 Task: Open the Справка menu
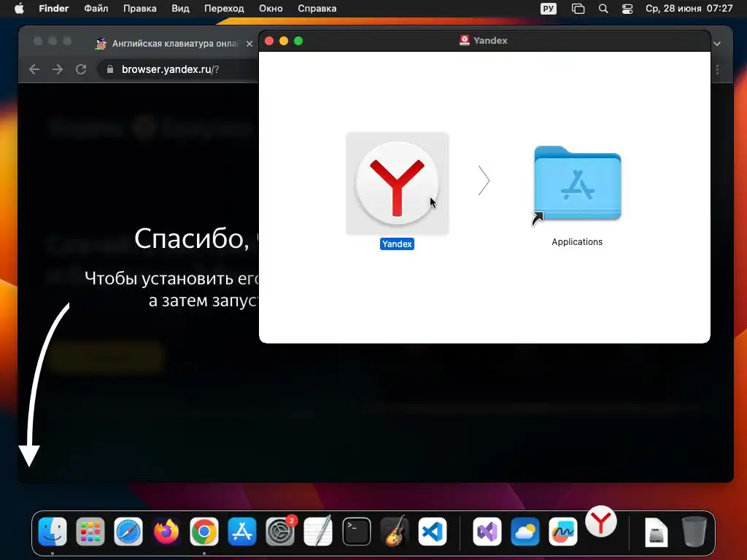pyautogui.click(x=317, y=9)
